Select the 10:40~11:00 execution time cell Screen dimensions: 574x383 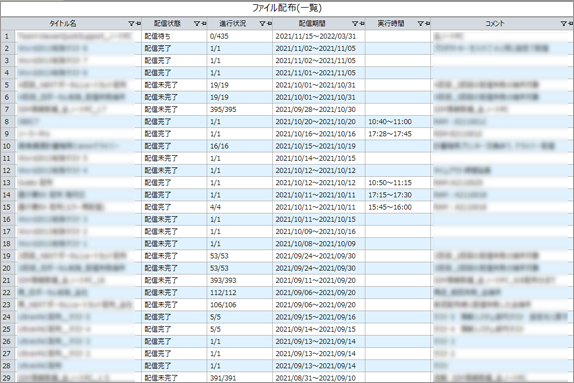(x=398, y=122)
